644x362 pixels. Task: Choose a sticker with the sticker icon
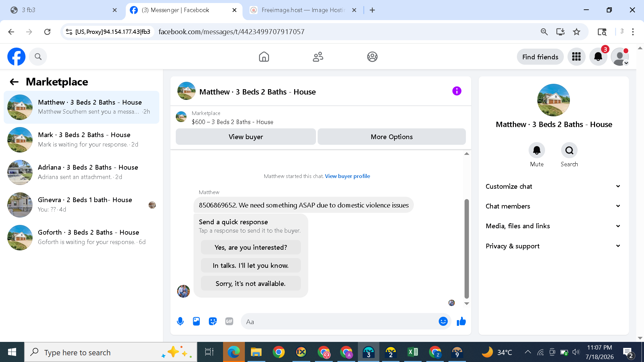coord(213,321)
